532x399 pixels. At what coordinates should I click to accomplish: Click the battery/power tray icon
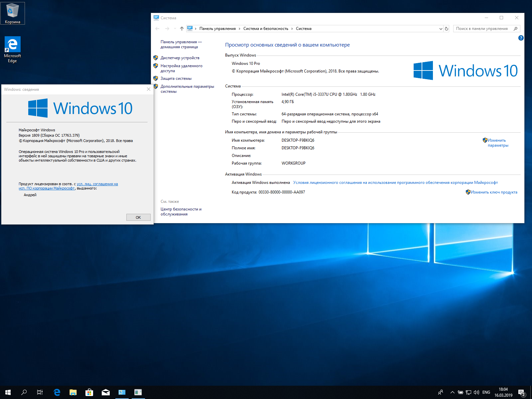pyautogui.click(x=461, y=392)
